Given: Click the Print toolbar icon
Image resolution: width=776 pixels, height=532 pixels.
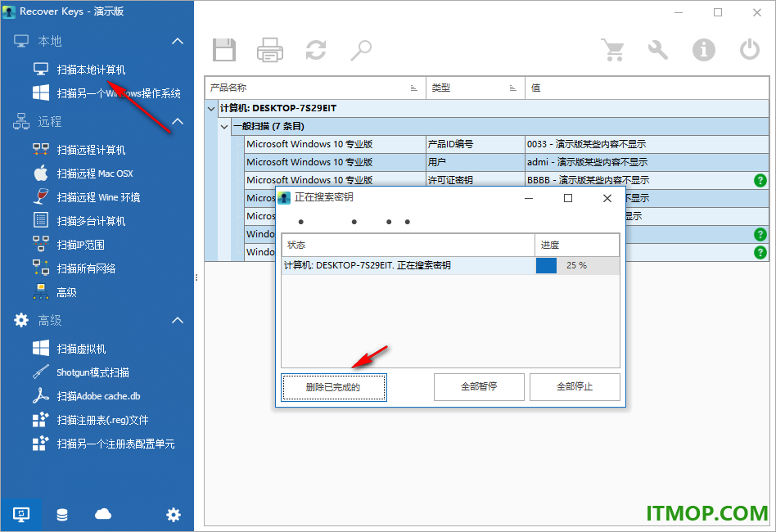Looking at the screenshot, I should (x=270, y=50).
